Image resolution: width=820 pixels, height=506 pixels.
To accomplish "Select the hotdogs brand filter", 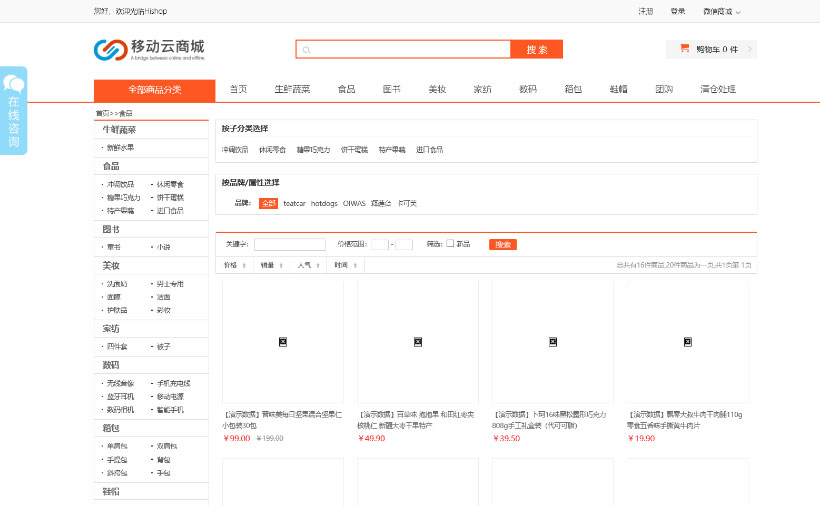I will [324, 203].
